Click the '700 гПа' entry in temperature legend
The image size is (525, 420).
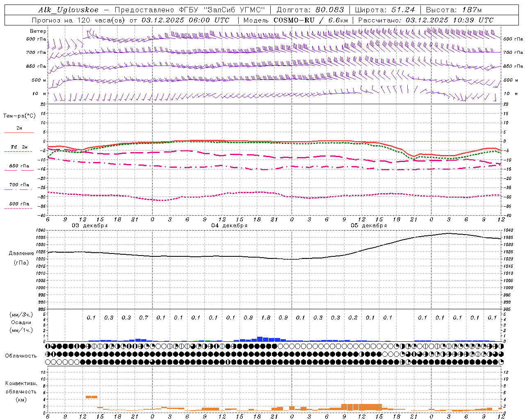[19, 185]
